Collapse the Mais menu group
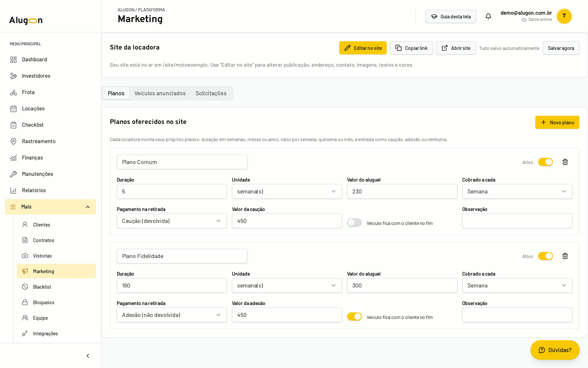The height and width of the screenshot is (368, 588). click(x=50, y=207)
